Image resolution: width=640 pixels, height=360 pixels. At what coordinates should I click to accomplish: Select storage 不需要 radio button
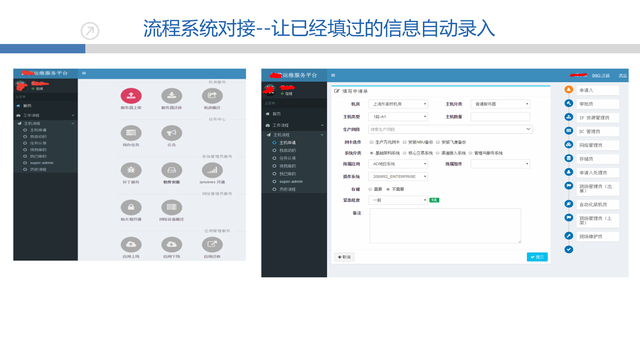coord(388,189)
